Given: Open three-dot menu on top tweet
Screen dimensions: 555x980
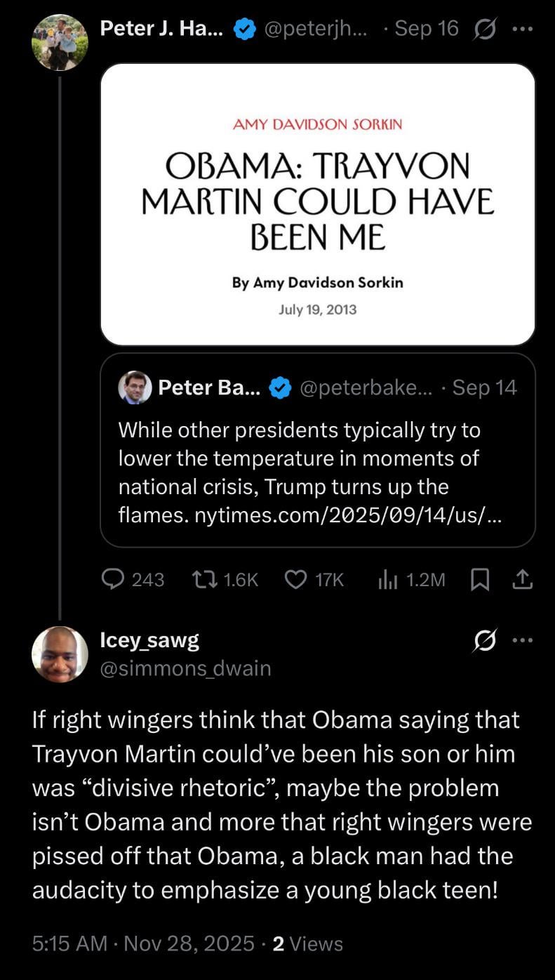Looking at the screenshot, I should pos(523,29).
